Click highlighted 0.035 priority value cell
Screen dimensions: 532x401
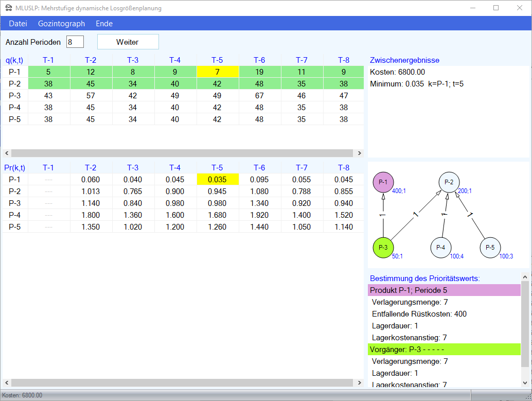click(x=217, y=180)
